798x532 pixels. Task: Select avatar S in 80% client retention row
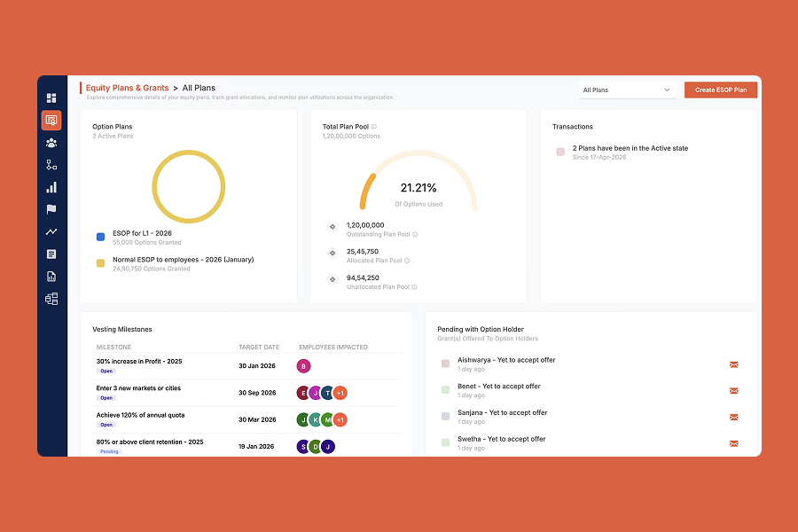303,447
